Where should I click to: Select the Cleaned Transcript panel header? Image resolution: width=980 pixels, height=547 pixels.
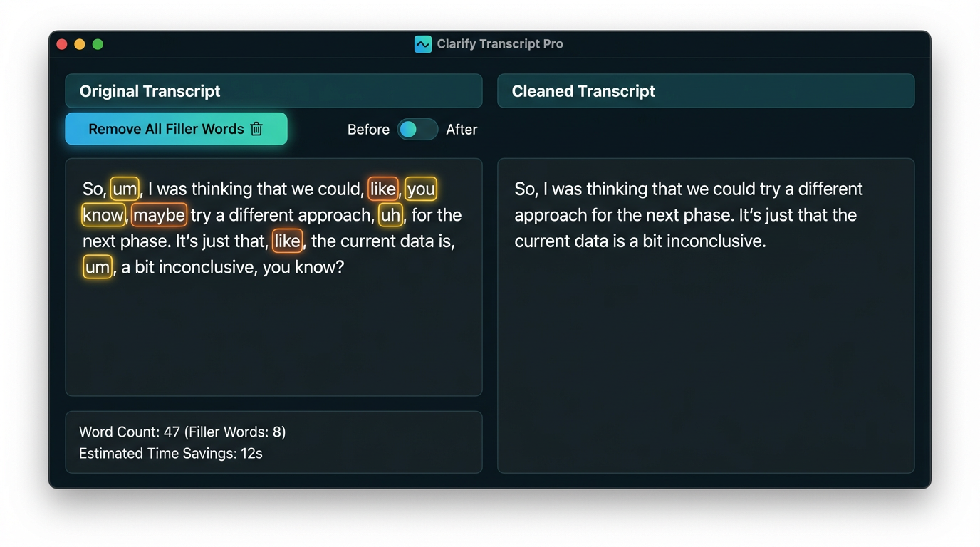coord(705,91)
